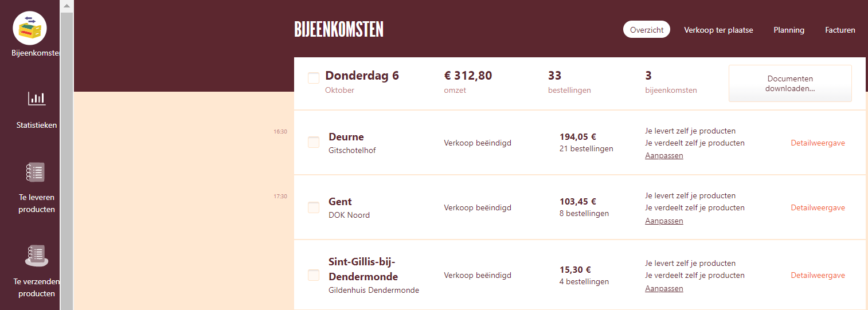
Task: Open the Statistieken bar chart icon
Action: coord(37,99)
